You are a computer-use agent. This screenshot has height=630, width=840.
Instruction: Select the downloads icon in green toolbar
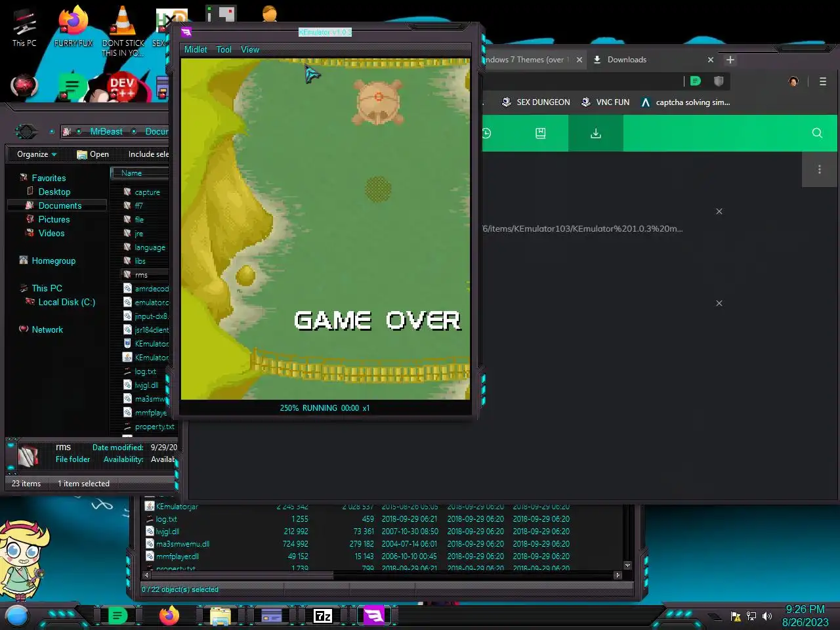596,133
